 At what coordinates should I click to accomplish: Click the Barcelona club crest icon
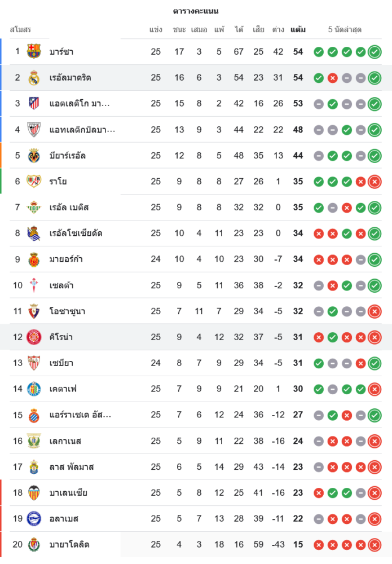tap(34, 52)
